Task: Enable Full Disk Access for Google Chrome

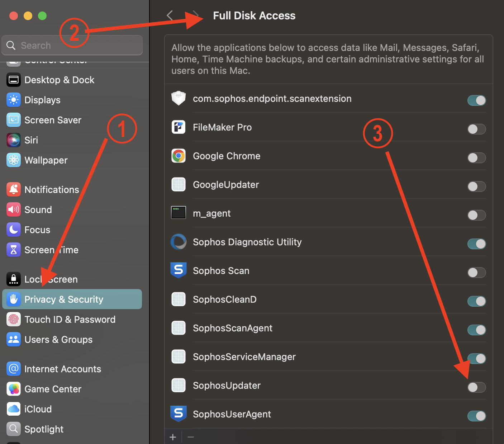Action: (x=477, y=158)
